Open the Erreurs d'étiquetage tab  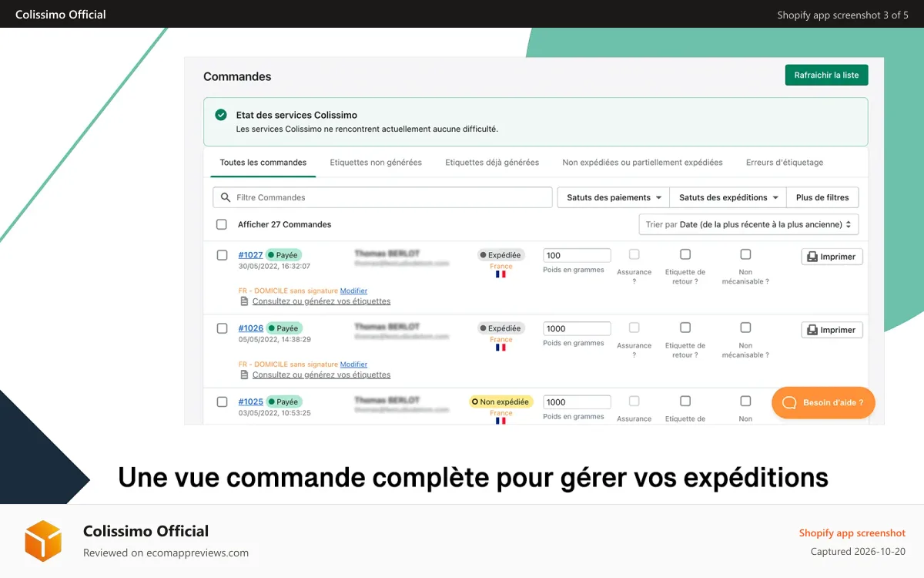[x=785, y=163]
